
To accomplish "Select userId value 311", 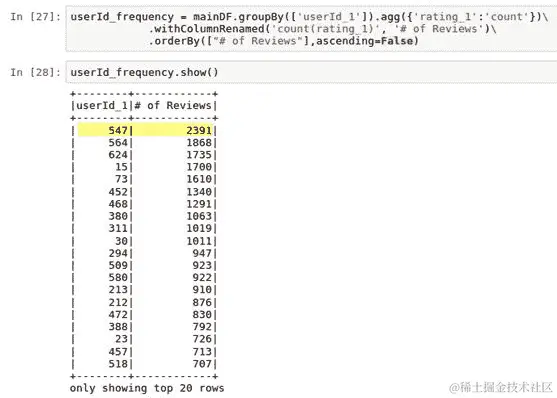I will (x=118, y=228).
